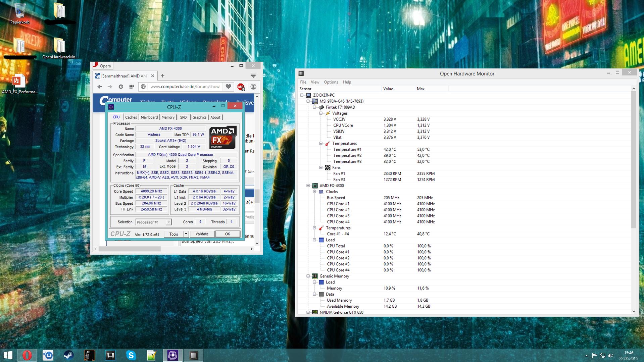Click the Max column header
The width and height of the screenshot is (644, 362).
[432, 89]
